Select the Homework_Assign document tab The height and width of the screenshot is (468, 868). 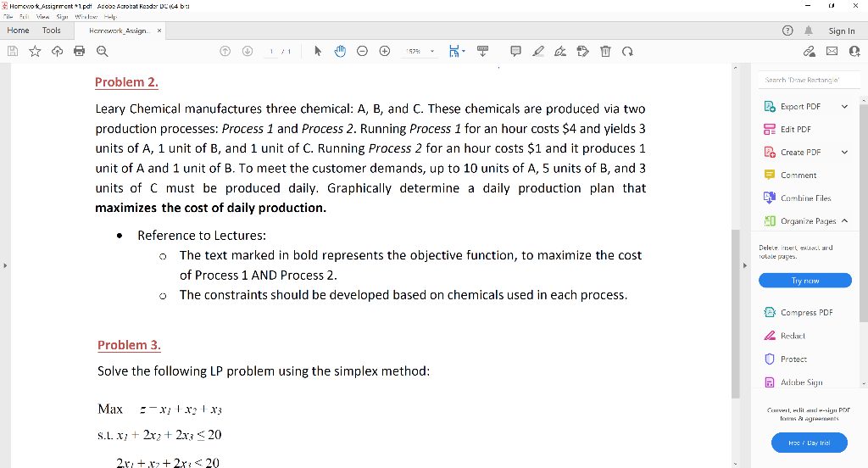(x=119, y=31)
